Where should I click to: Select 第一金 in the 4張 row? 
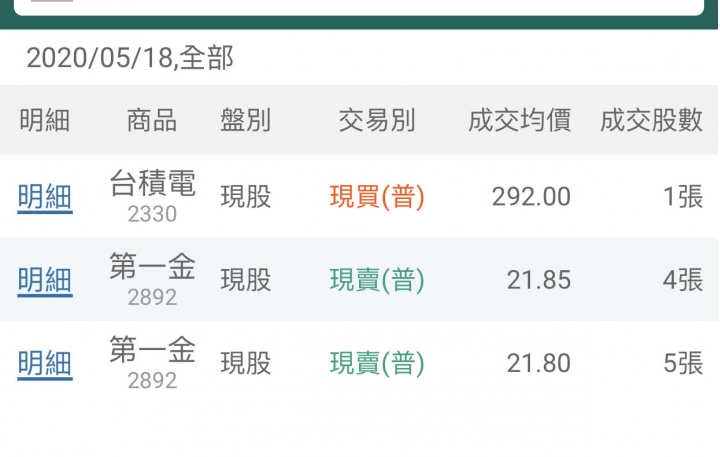152,266
